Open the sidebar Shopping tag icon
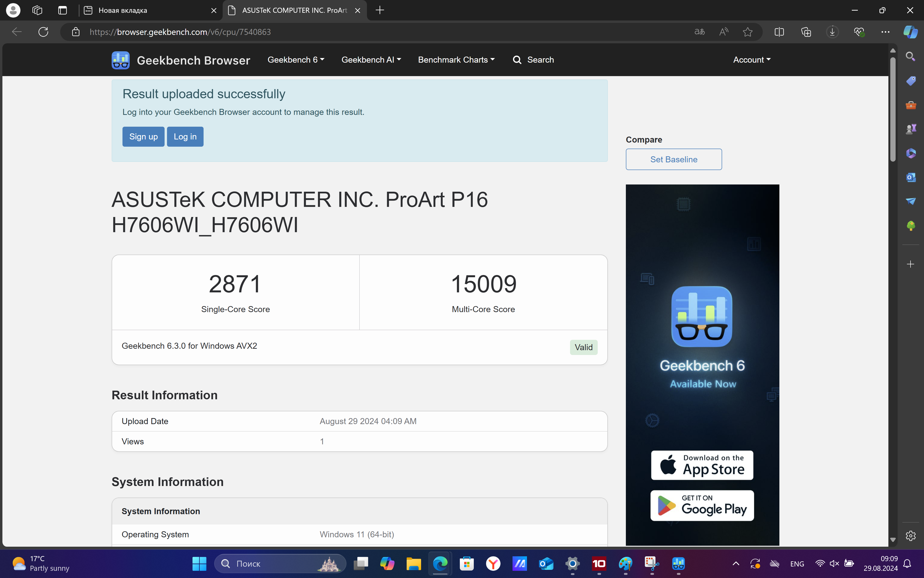 (x=911, y=81)
